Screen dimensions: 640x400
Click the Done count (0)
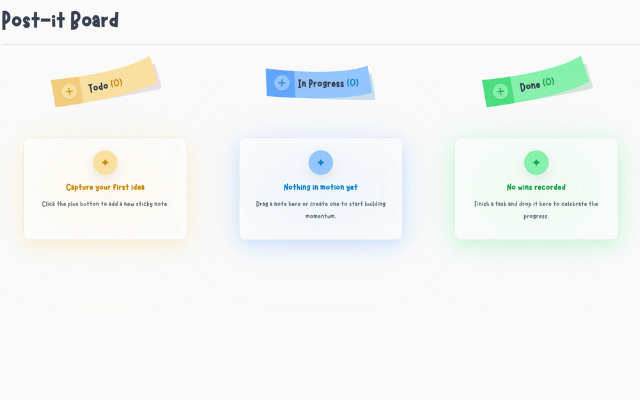tap(548, 82)
